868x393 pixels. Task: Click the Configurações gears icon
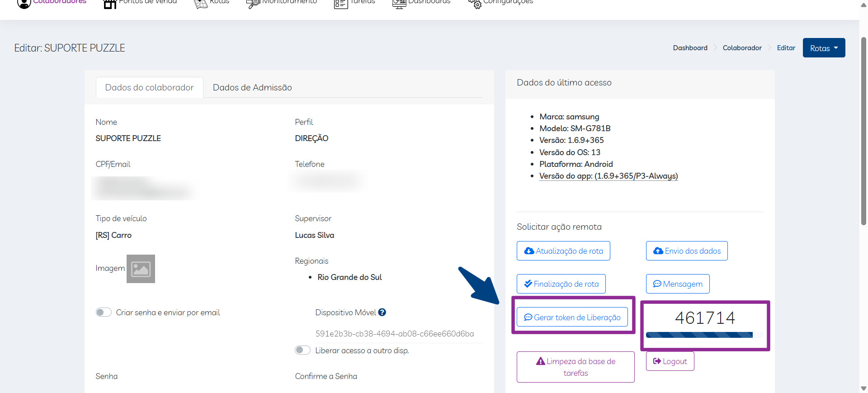click(x=475, y=4)
